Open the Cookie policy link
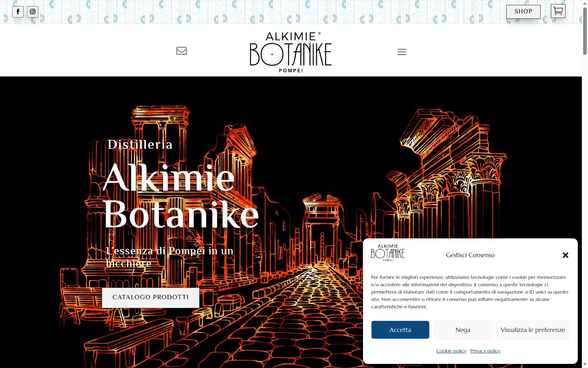This screenshot has height=368, width=588. coord(451,351)
